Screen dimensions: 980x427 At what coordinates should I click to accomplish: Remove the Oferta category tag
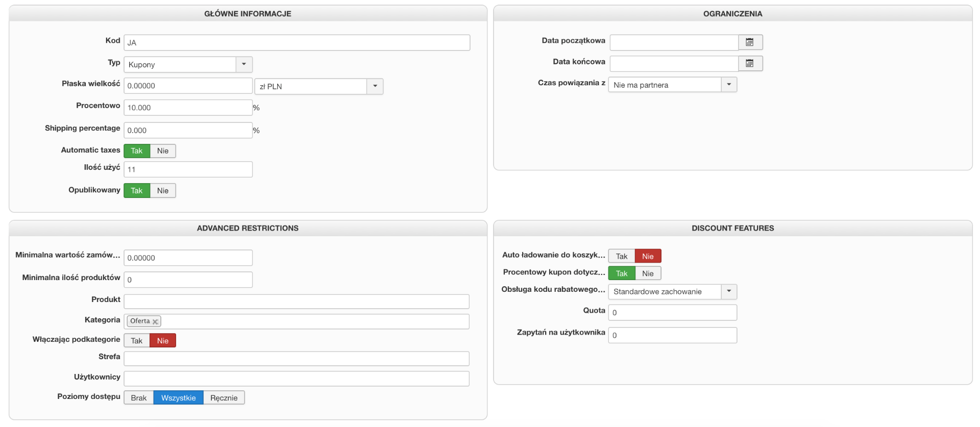(155, 321)
